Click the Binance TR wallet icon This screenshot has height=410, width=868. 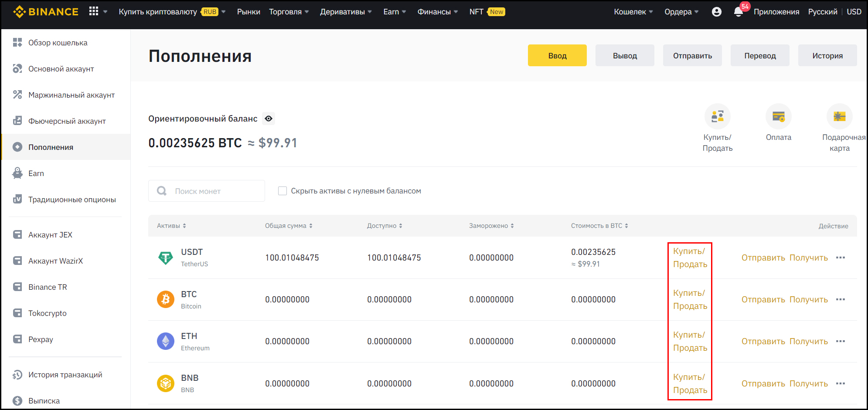pos(17,287)
